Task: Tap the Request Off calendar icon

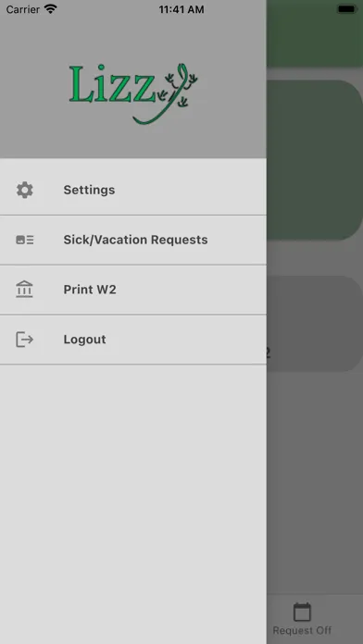Action: tap(302, 612)
